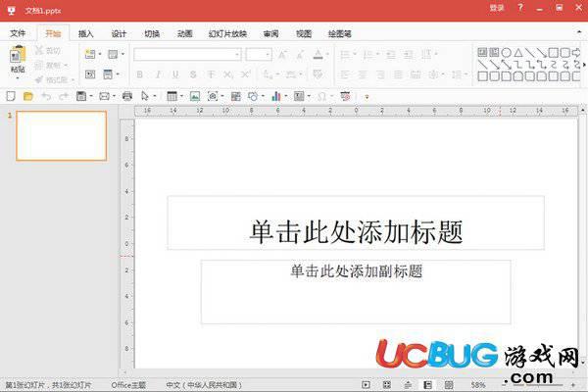Click the select pointer arrow tool
588x392 pixels.
[145, 96]
